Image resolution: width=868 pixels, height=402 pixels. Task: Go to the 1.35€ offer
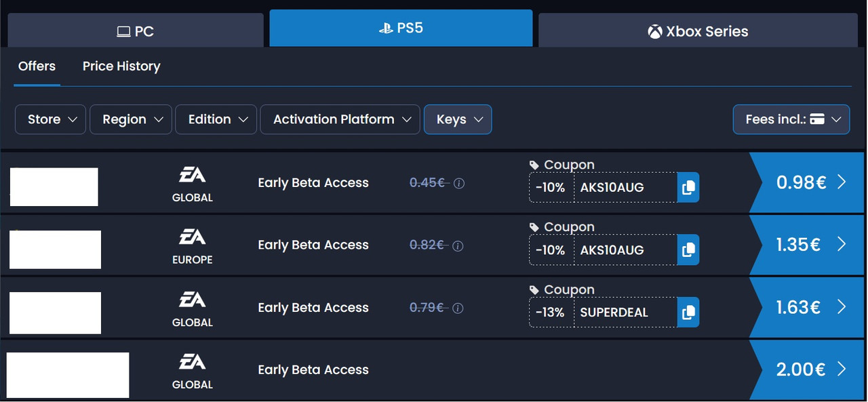coord(808,245)
